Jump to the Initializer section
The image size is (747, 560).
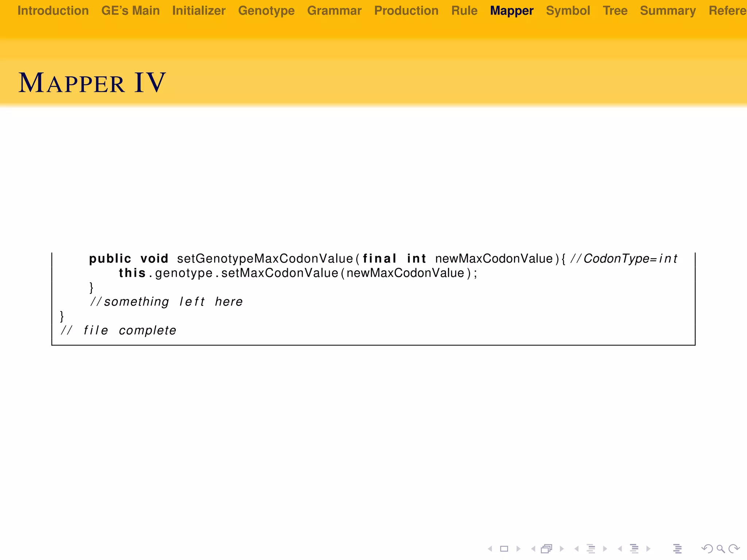coord(199,11)
